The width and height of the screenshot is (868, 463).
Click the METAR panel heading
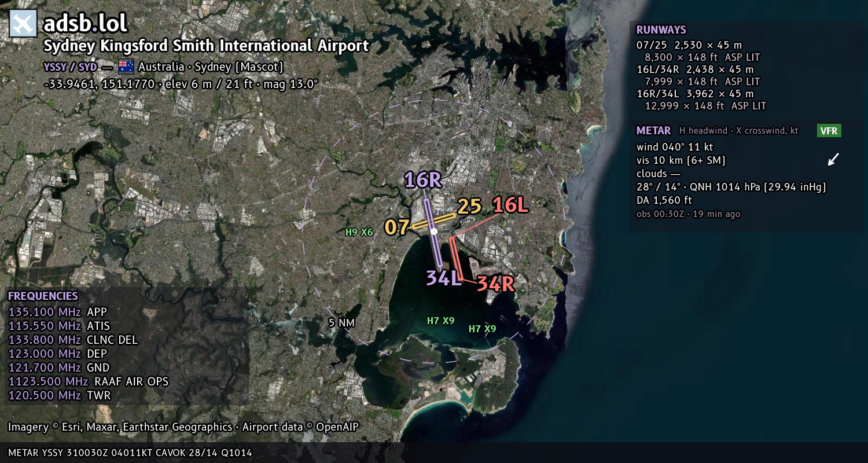(x=653, y=131)
